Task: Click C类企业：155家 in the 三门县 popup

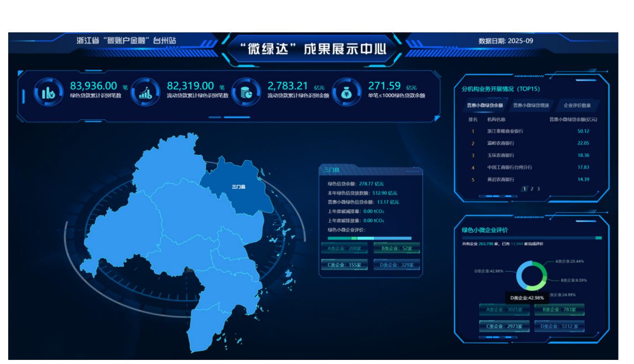Action: (344, 265)
